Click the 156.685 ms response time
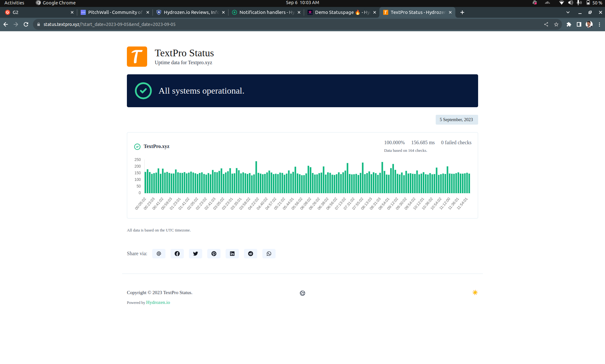The image size is (605, 364). click(423, 143)
